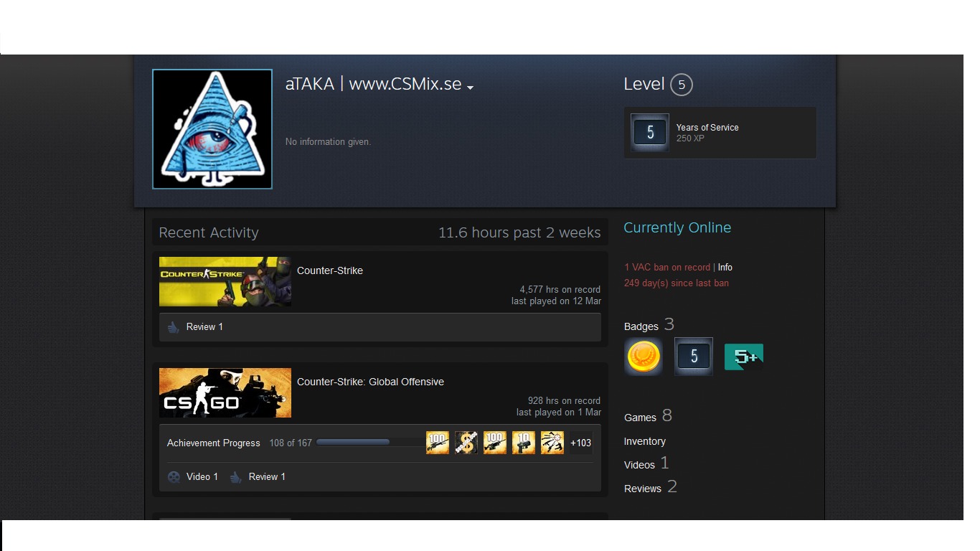Click the first sniper rifle 100 achievement icon
The height and width of the screenshot is (551, 980).
pyautogui.click(x=438, y=443)
